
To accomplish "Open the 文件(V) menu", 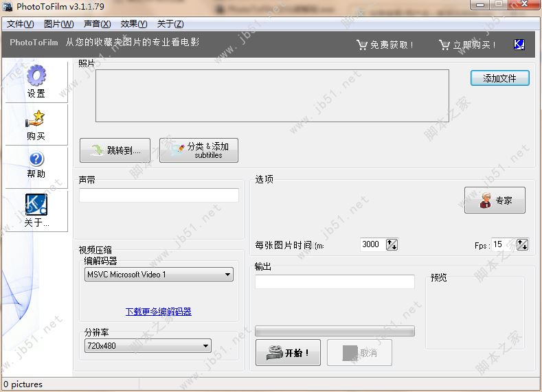I will coord(20,24).
